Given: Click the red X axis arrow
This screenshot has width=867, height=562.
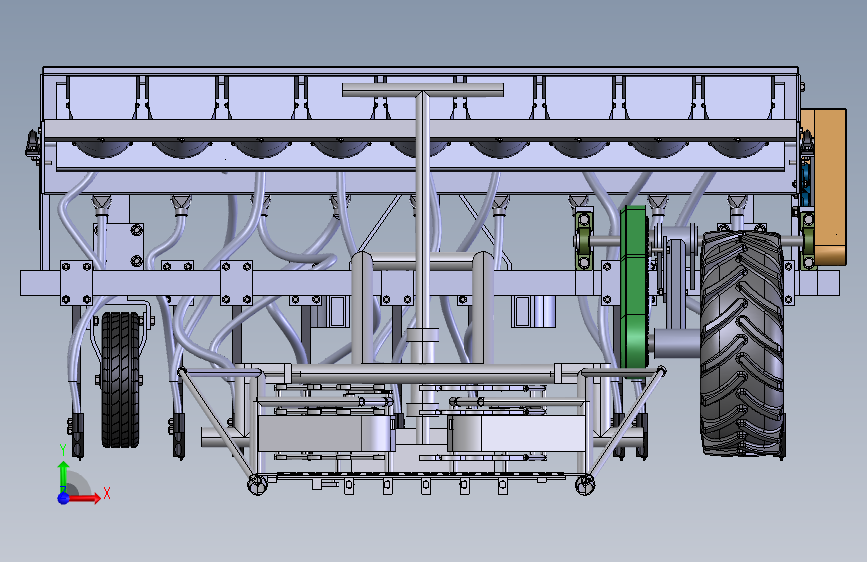Looking at the screenshot, I should pos(85,498).
